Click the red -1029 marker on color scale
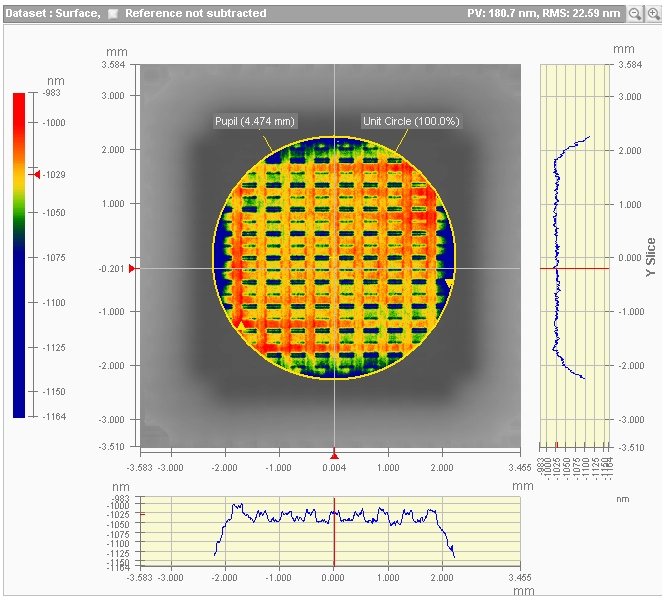The image size is (662, 602). [37, 174]
